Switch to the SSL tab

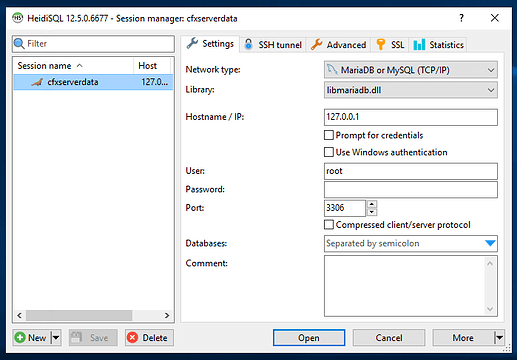tap(390, 44)
